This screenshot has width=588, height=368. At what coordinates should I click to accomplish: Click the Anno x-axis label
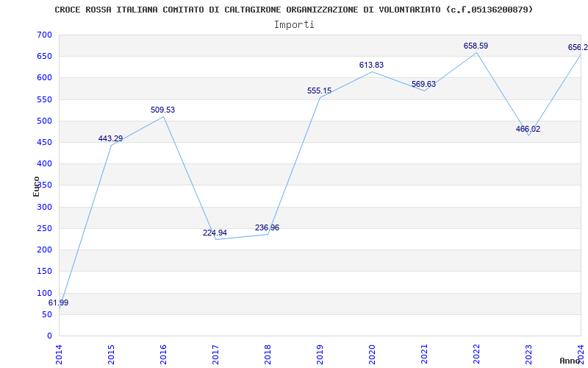pos(570,361)
